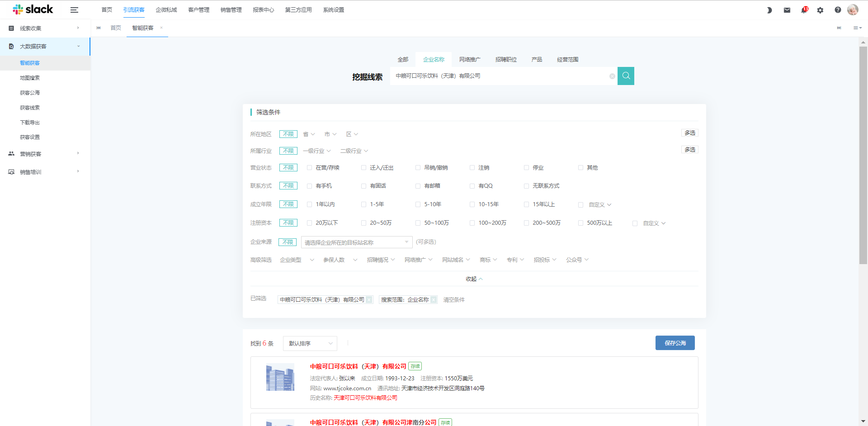Screen dimensions: 868x426
Task: Open the 系统设置 top menu
Action: pos(334,10)
